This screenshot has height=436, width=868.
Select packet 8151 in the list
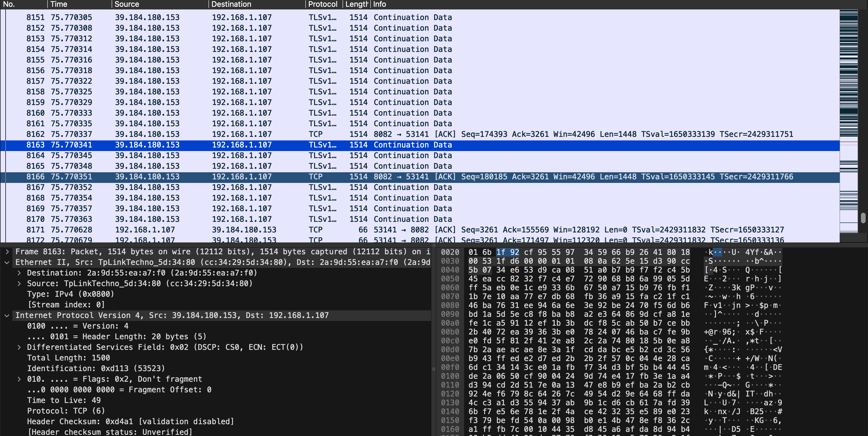[420, 17]
